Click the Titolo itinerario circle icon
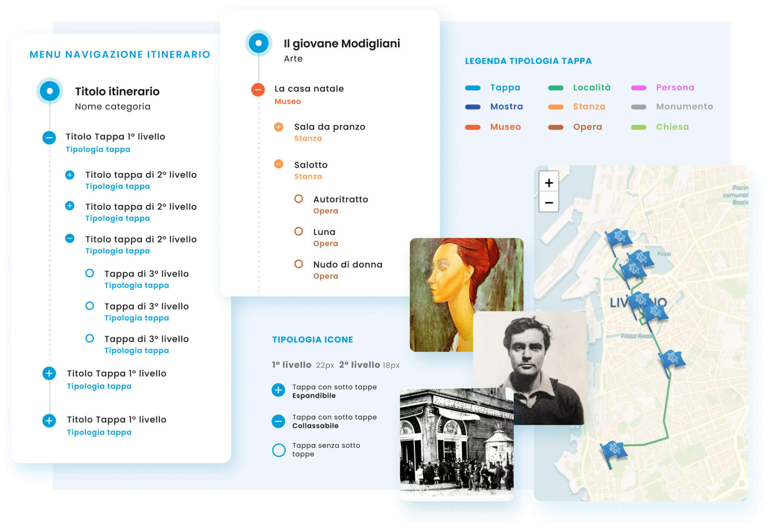This screenshot has width=773, height=532. (x=49, y=91)
